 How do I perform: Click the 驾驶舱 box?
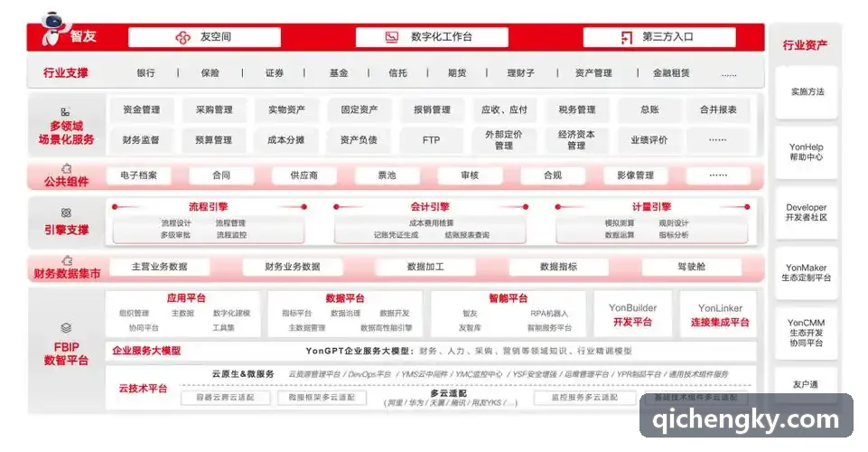point(691,267)
